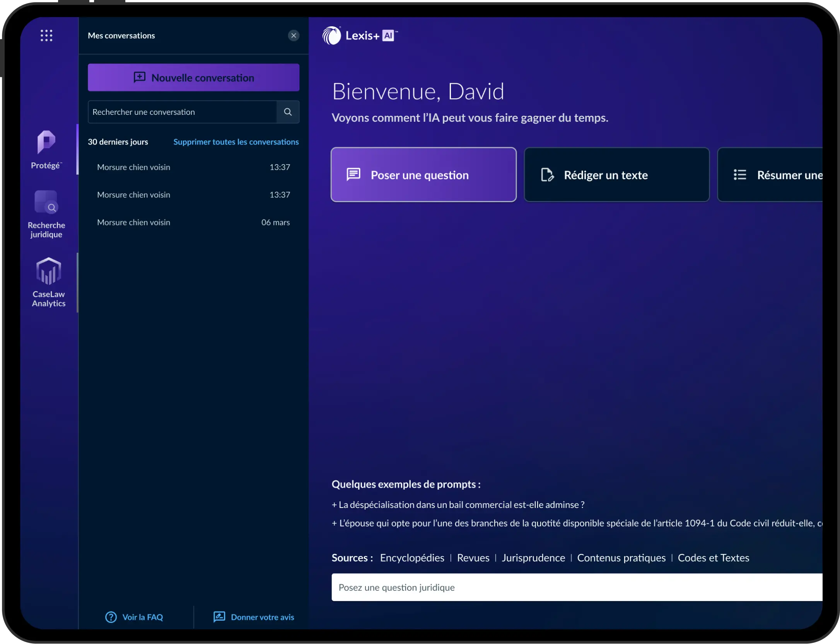Click the question mark icon beside Voir la FAQ
840x644 pixels.
tap(111, 617)
